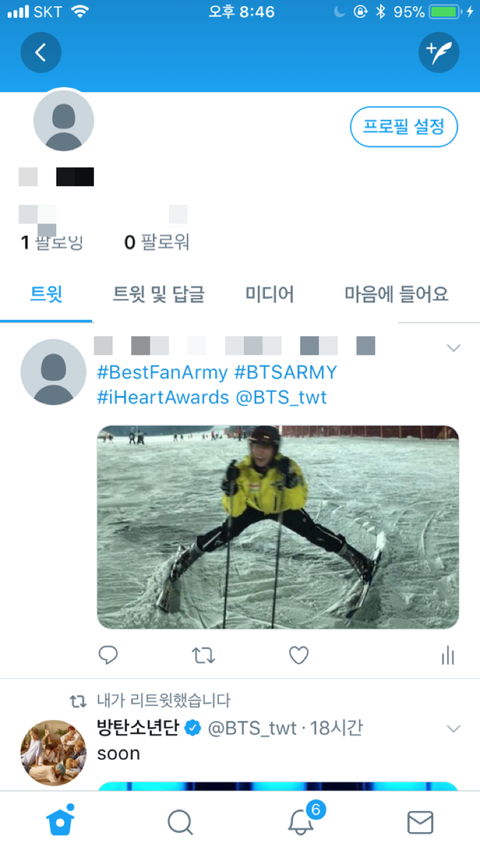Open the @BTS_twt mention link
The image size is (480, 854).
click(x=281, y=397)
